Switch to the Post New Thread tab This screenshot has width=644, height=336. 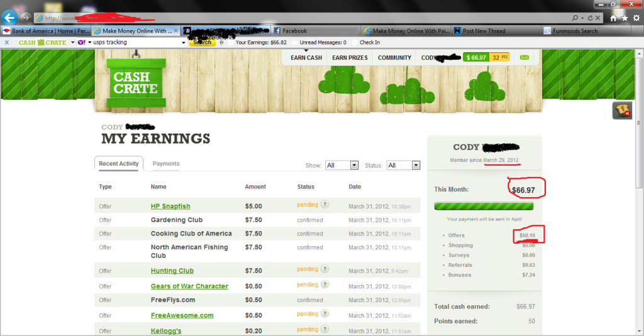coord(496,31)
